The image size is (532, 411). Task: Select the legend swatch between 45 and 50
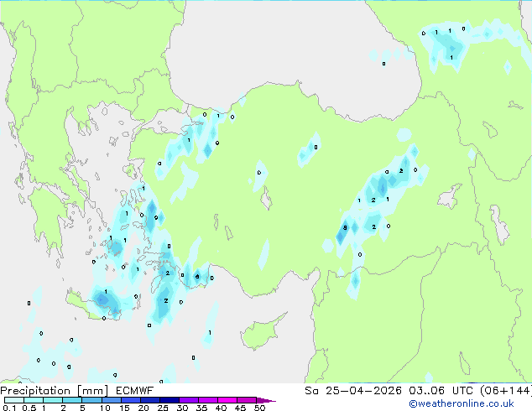[x=247, y=400]
